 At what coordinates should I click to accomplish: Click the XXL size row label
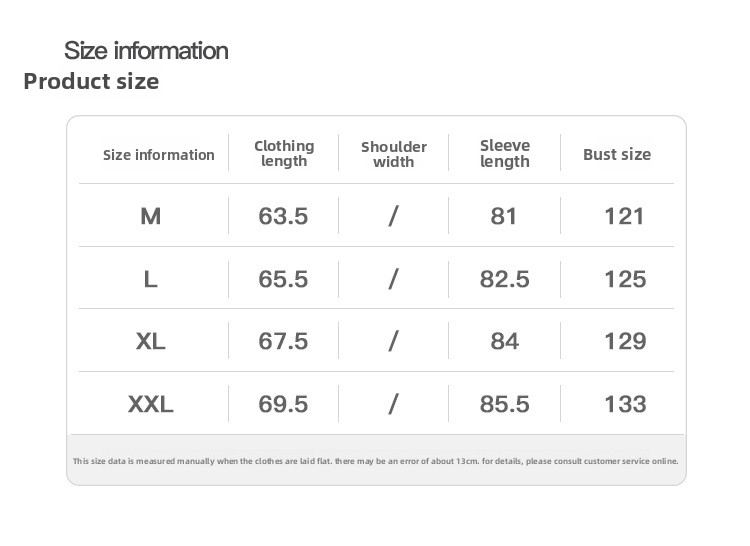[x=151, y=404]
